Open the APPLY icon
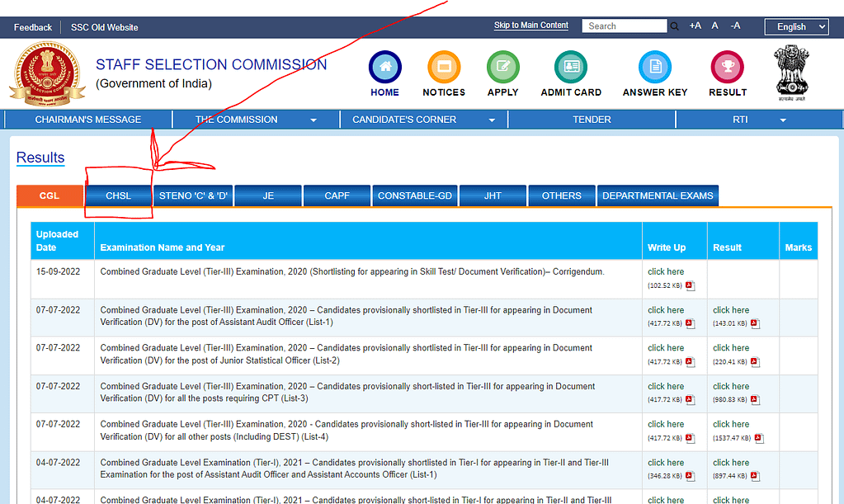 (502, 68)
